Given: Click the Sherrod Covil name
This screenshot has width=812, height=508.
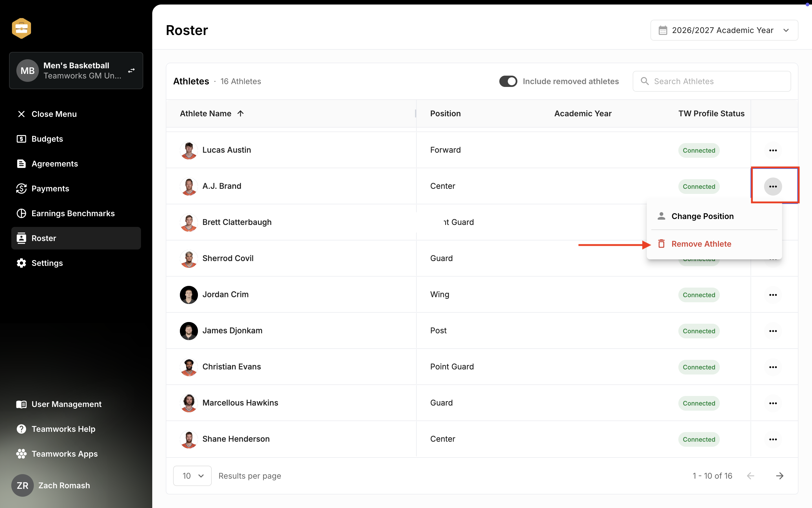Looking at the screenshot, I should 228,258.
